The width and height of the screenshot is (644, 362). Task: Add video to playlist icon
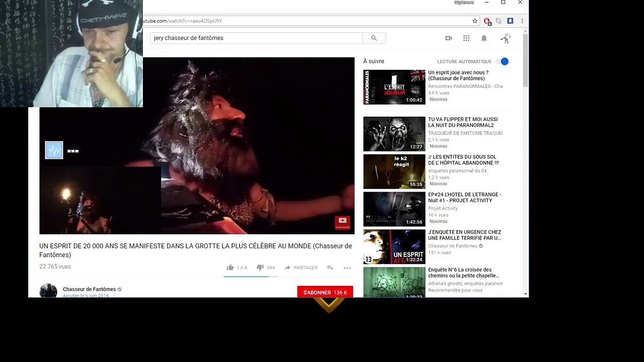[330, 267]
